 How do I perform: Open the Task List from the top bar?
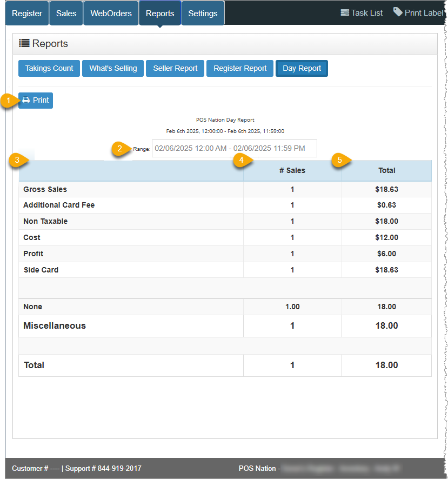361,12
